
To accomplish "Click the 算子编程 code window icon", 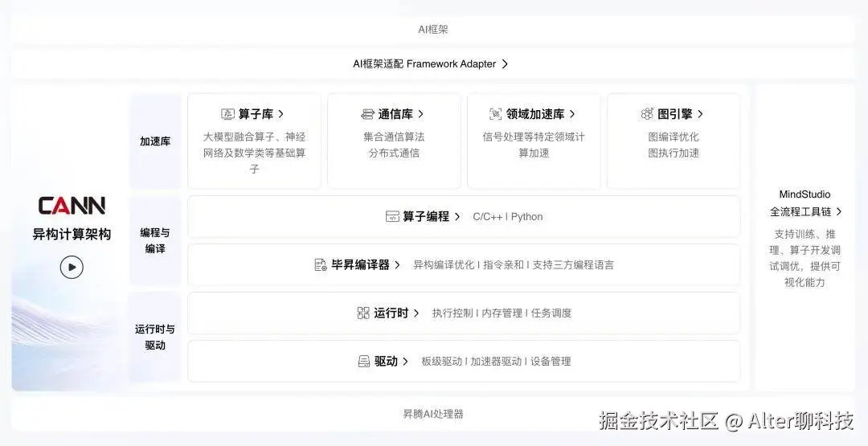I will tap(392, 216).
